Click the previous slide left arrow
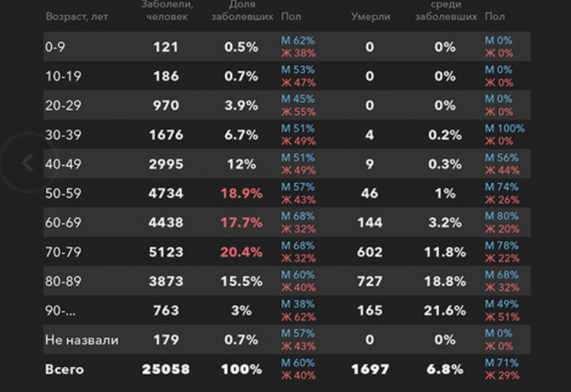This screenshot has width=571, height=392. pyautogui.click(x=28, y=164)
